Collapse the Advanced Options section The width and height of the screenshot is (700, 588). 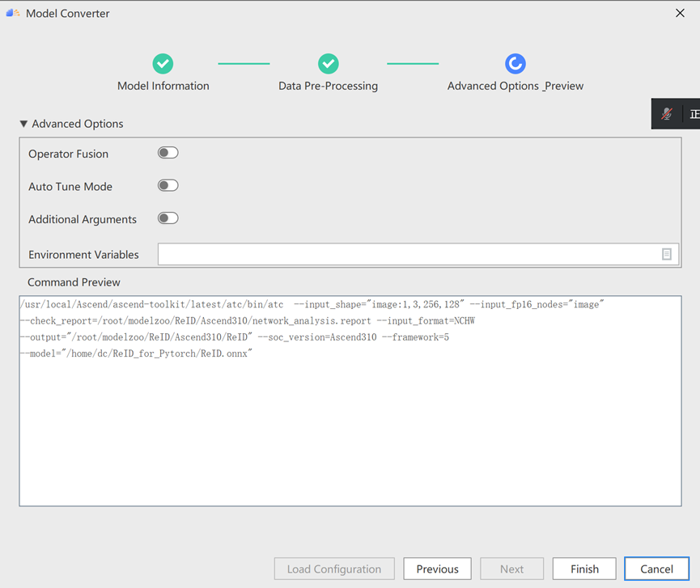pos(23,124)
